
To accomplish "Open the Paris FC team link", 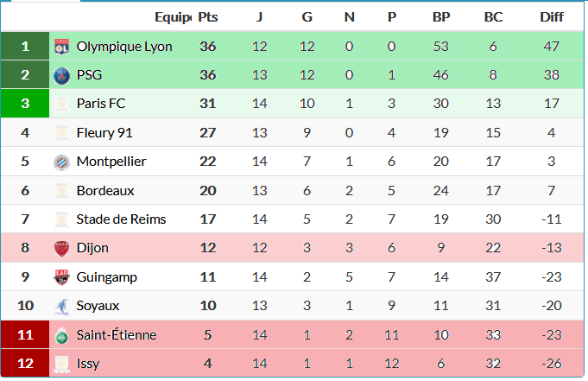I will click(101, 104).
